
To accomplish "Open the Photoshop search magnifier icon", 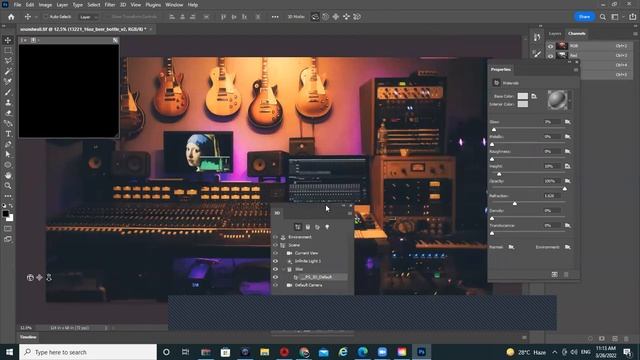I will (x=603, y=17).
